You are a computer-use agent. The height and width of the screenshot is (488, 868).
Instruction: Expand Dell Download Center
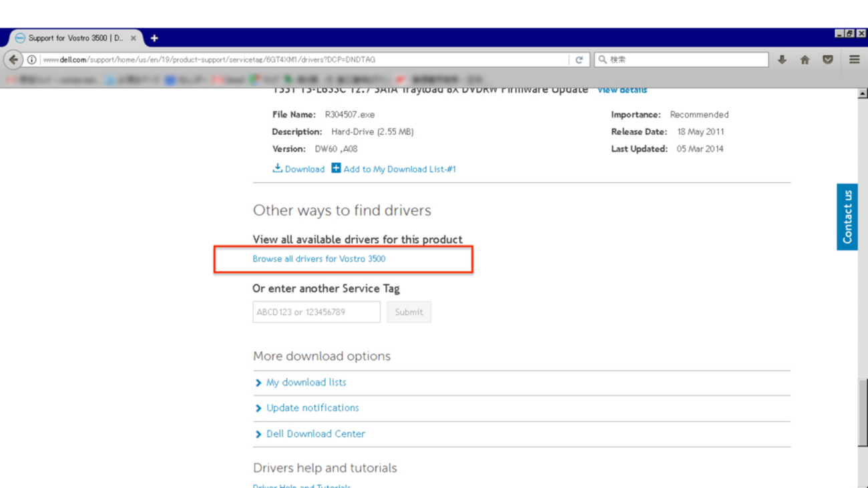(315, 434)
